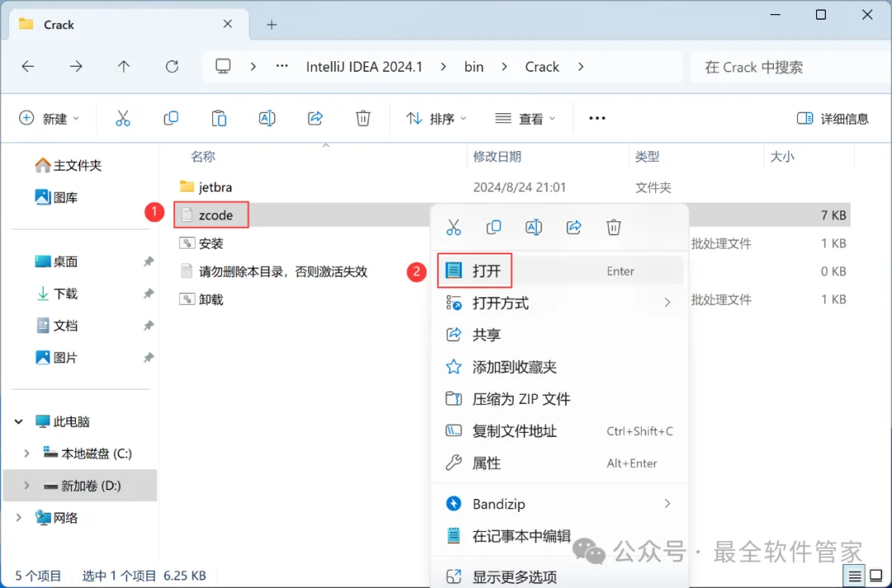This screenshot has height=588, width=892.
Task: Click the This PC monitor icon in address bar
Action: (223, 67)
